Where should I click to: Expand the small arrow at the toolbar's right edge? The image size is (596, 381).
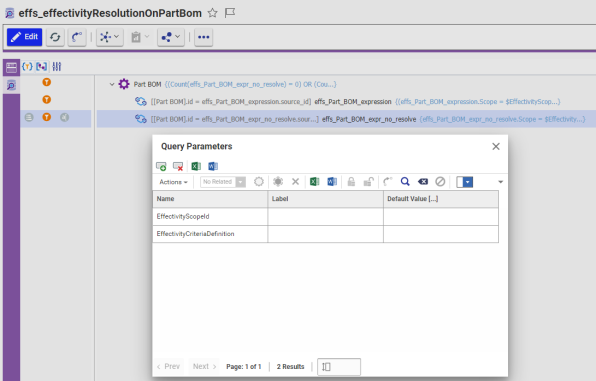(x=501, y=182)
